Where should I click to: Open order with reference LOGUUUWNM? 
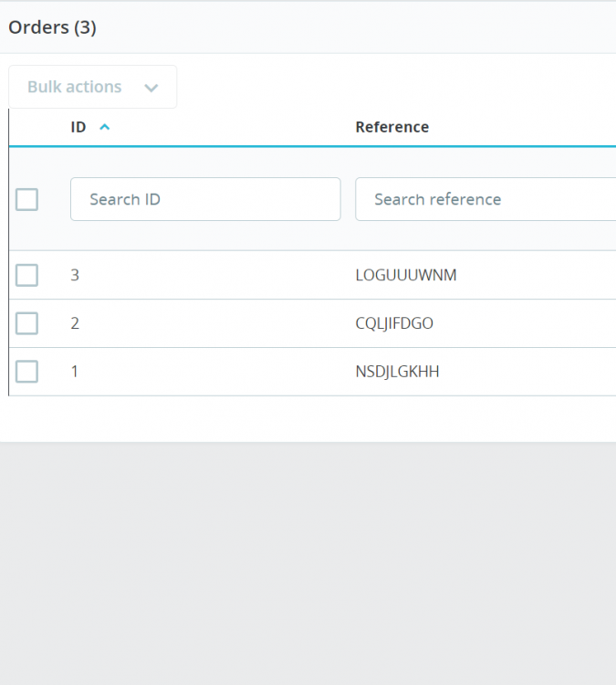(x=405, y=275)
